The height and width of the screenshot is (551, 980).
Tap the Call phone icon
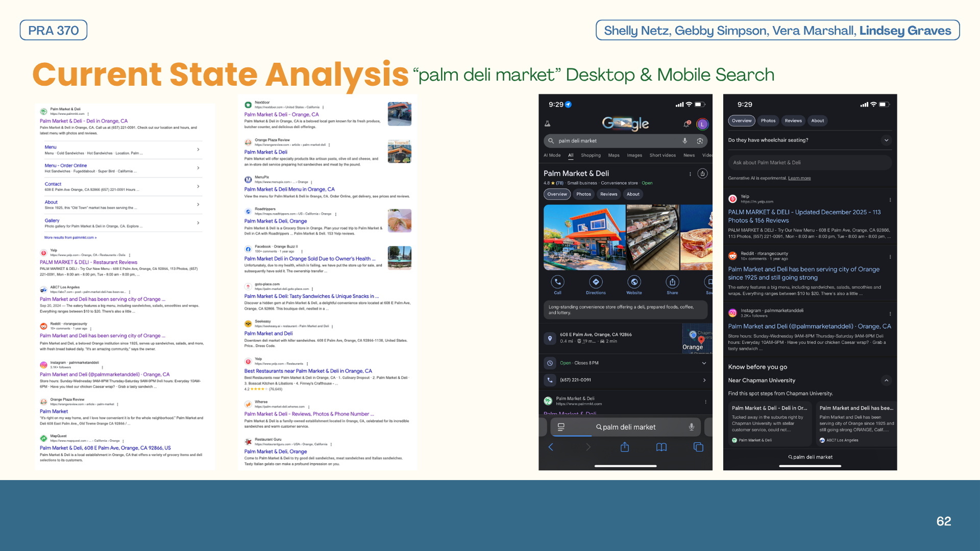(557, 282)
